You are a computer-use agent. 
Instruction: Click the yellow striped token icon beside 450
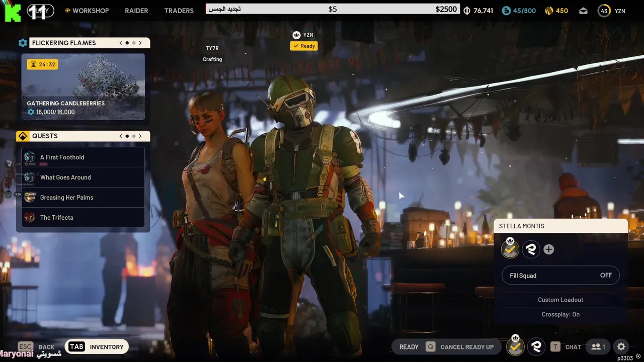(549, 11)
